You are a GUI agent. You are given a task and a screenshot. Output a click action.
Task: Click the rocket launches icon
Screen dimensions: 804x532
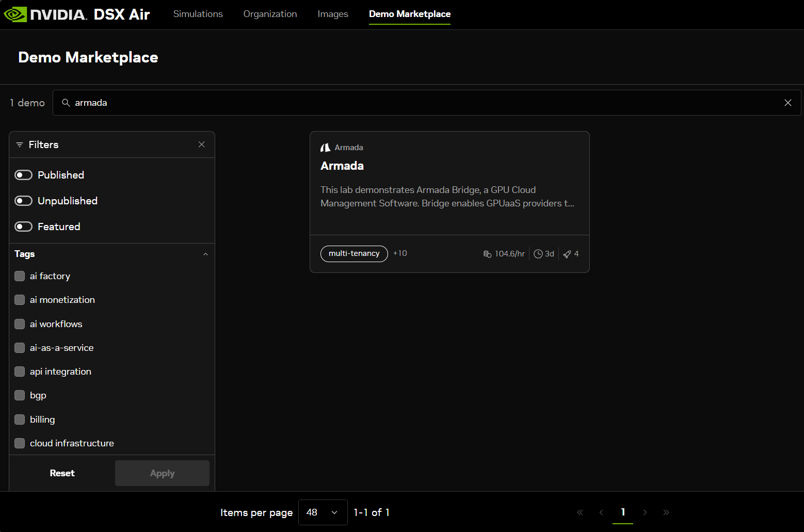(567, 254)
